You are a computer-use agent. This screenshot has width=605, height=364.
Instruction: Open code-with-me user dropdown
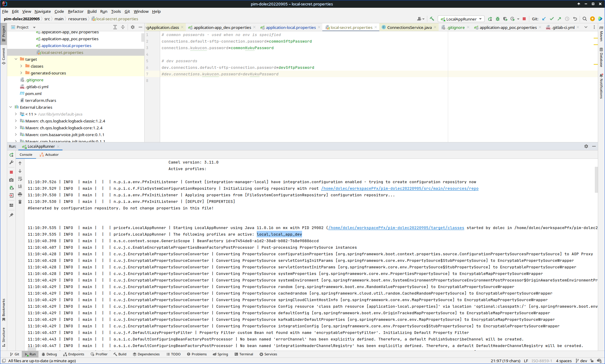point(421,19)
